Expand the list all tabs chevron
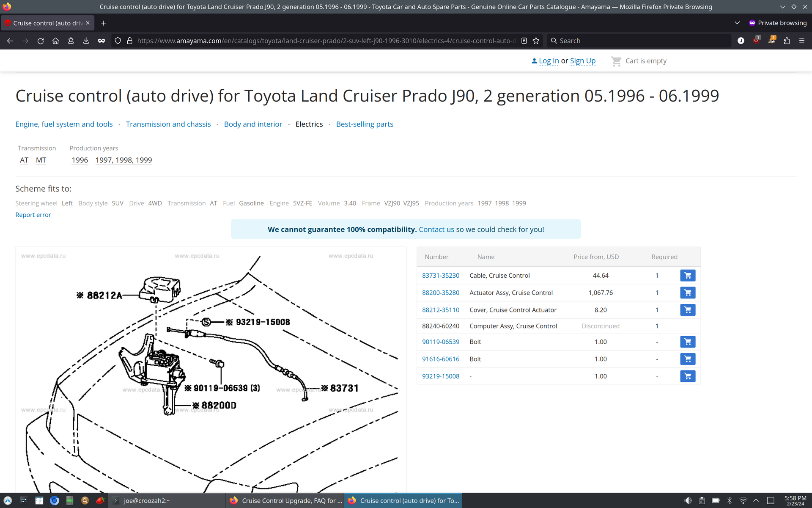Screen dimensions: 812x508 click(737, 23)
